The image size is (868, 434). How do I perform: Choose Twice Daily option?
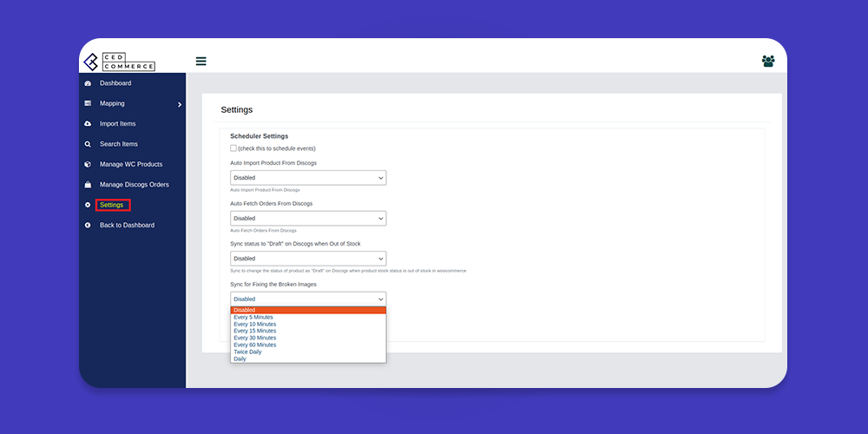(308, 352)
